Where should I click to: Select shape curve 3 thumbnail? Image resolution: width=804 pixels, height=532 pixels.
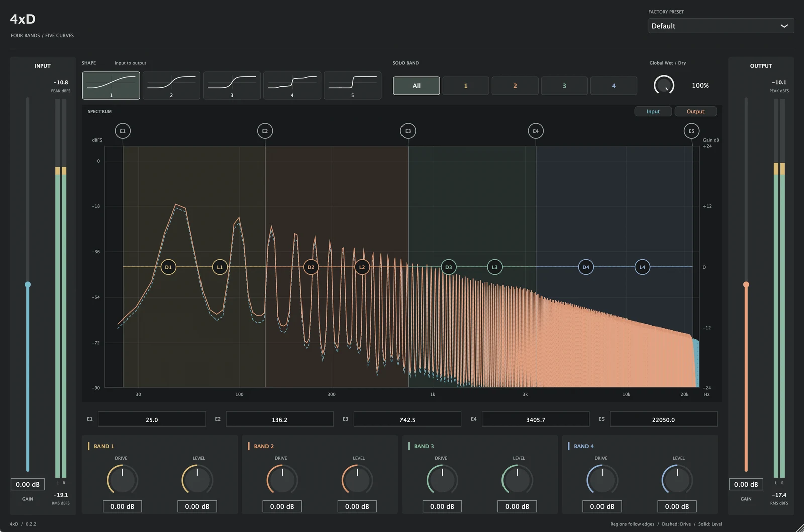pos(232,85)
